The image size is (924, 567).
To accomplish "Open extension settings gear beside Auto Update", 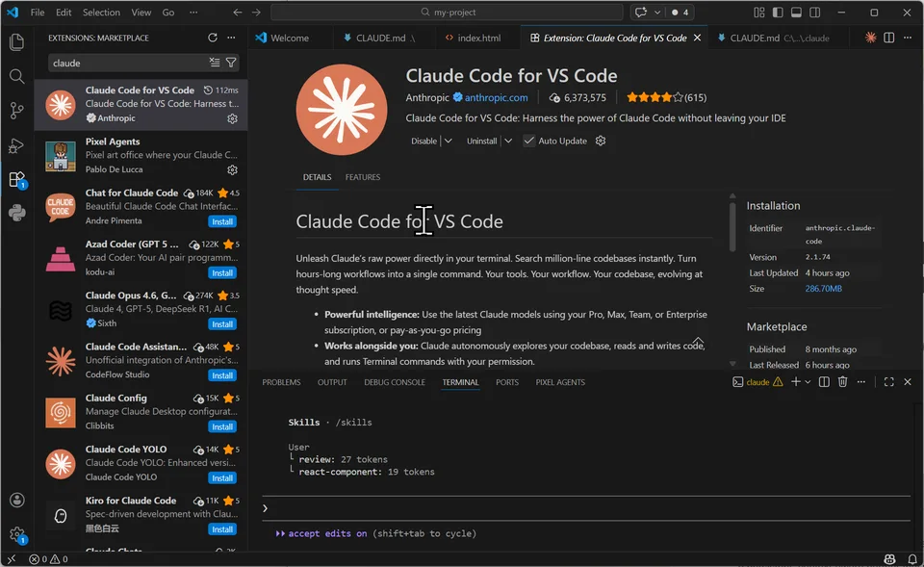I will (x=601, y=141).
